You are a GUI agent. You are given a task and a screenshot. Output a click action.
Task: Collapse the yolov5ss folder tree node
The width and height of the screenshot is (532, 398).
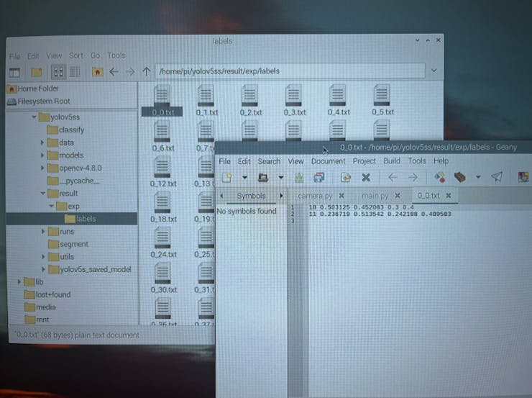[34, 117]
